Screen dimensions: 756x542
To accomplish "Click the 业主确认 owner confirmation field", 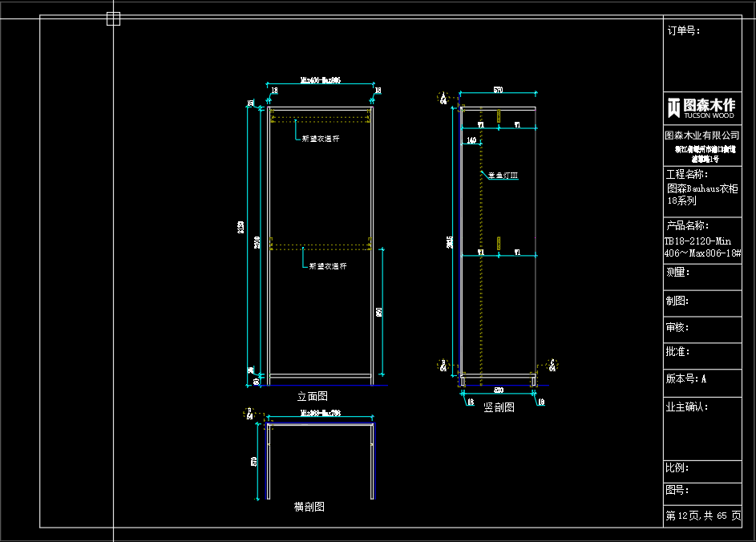I will point(687,406).
